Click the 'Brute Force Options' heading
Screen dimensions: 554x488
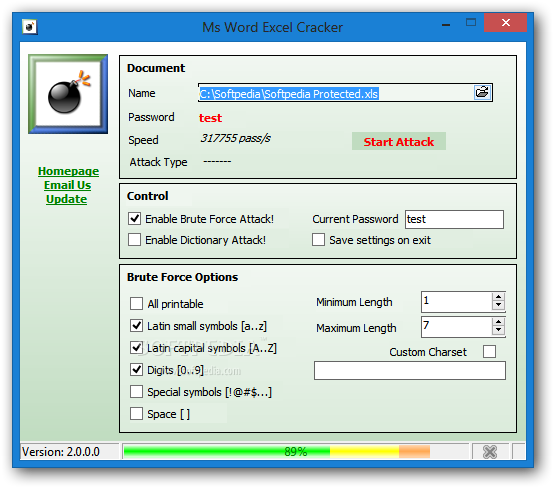coord(182,277)
